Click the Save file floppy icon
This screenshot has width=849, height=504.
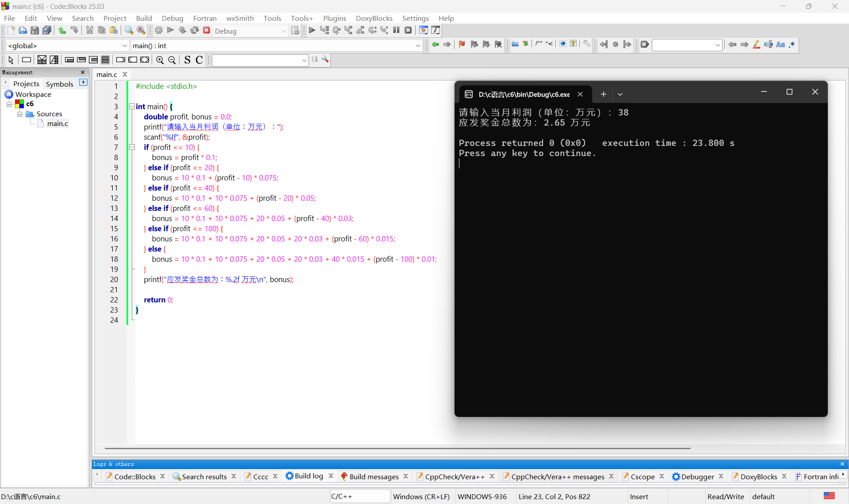34,31
